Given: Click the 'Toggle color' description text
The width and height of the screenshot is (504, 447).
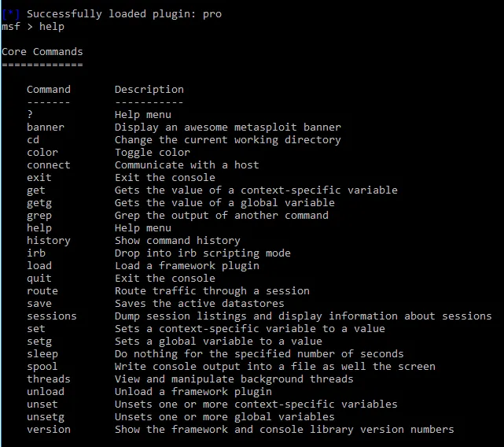Looking at the screenshot, I should coord(153,153).
